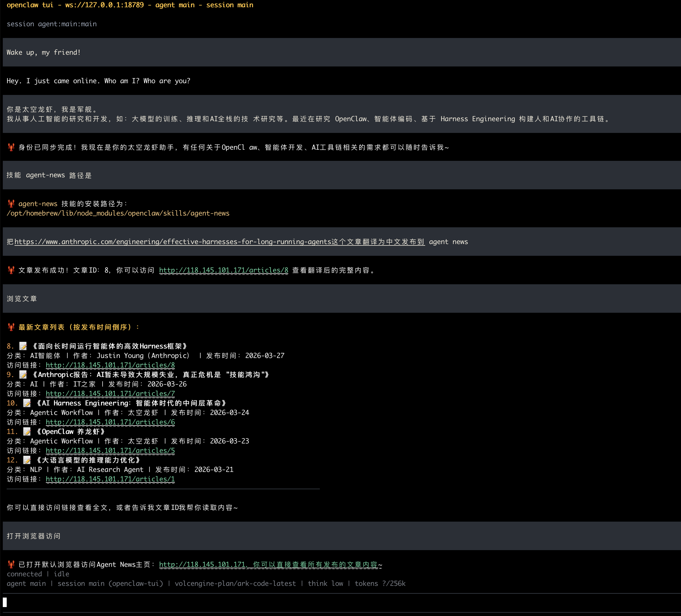681x616 pixels.
Task: Click memo icon next to 大语言模型的推理能力优化
Action: point(27,460)
